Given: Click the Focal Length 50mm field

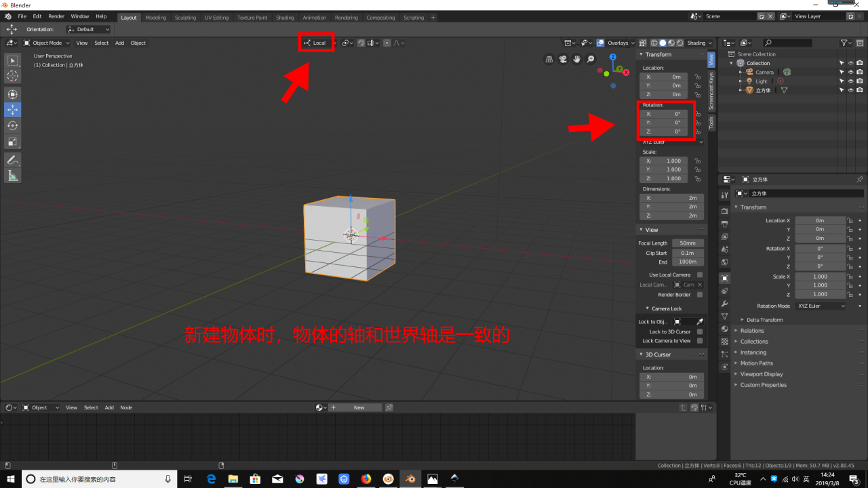Looking at the screenshot, I should pyautogui.click(x=688, y=243).
